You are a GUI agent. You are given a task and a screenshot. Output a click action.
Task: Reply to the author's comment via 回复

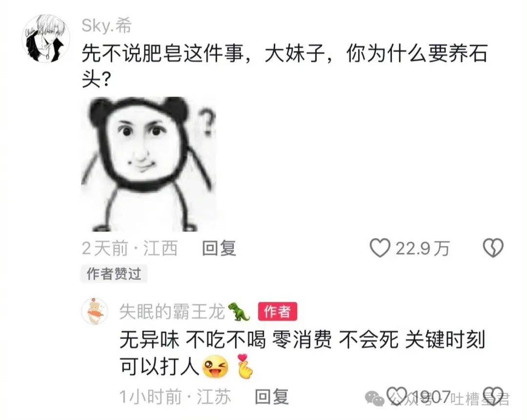(272, 397)
